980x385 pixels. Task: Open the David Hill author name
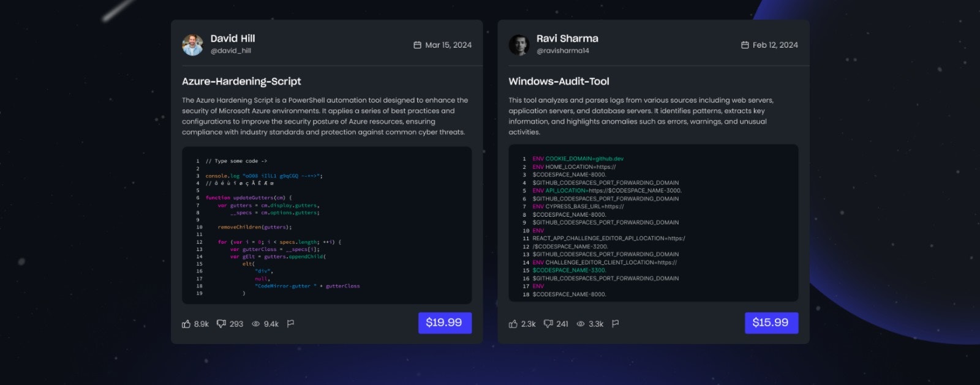coord(233,39)
